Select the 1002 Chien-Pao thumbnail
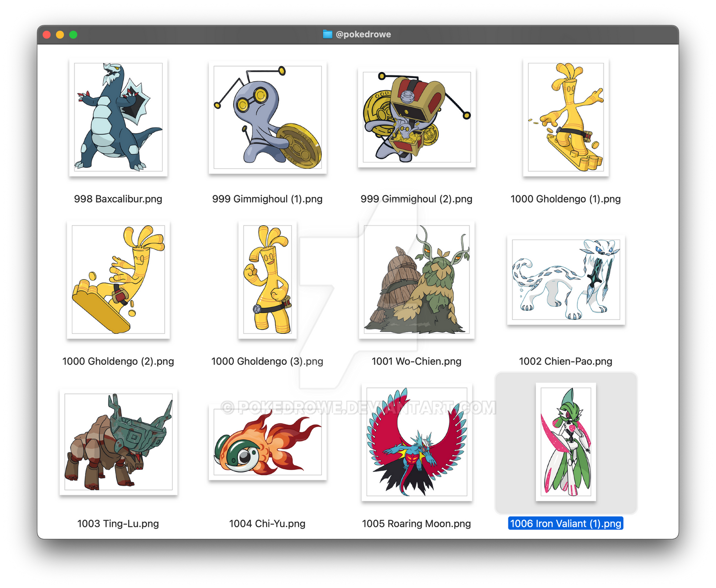This screenshot has width=716, height=588. pyautogui.click(x=566, y=279)
